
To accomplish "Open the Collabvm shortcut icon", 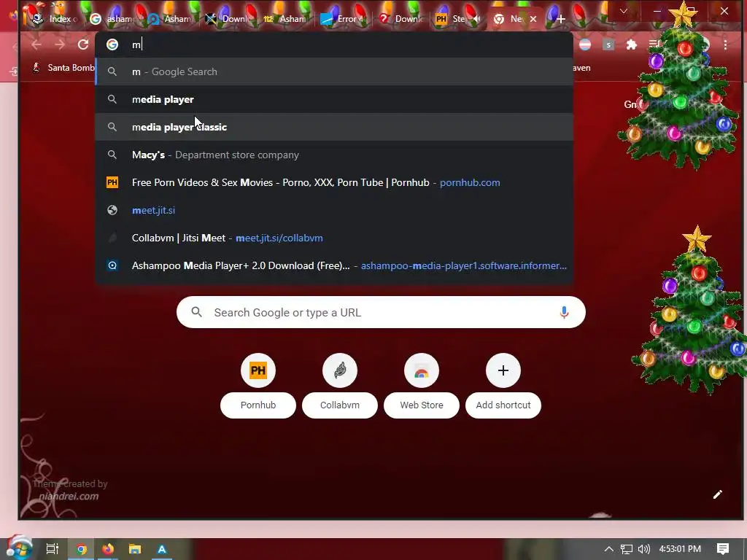I will coord(340,370).
